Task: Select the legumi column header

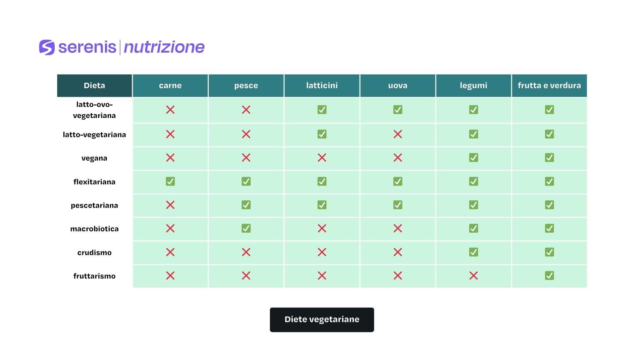Action: point(474,85)
